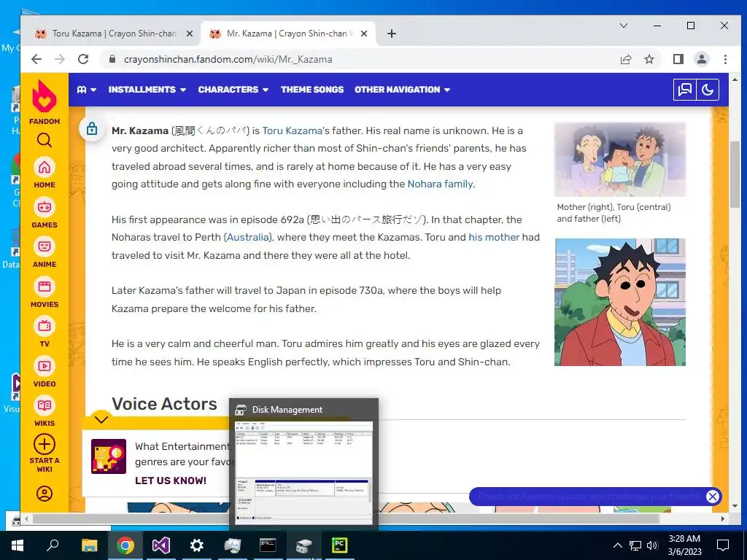The image size is (747, 560).
Task: Open PyCharm from taskbar
Action: [x=340, y=545]
